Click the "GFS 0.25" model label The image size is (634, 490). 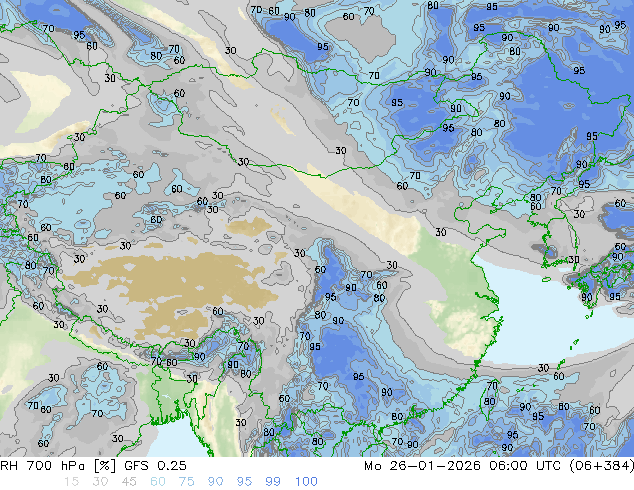click(155, 466)
